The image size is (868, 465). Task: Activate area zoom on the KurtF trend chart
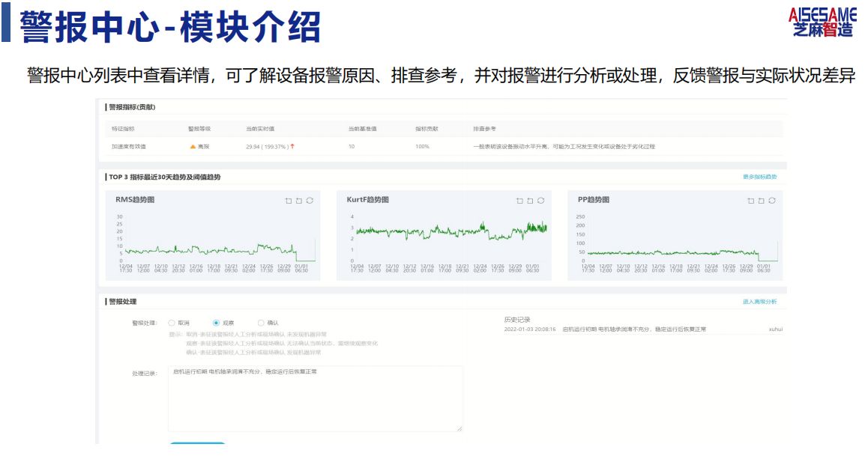[x=519, y=201]
